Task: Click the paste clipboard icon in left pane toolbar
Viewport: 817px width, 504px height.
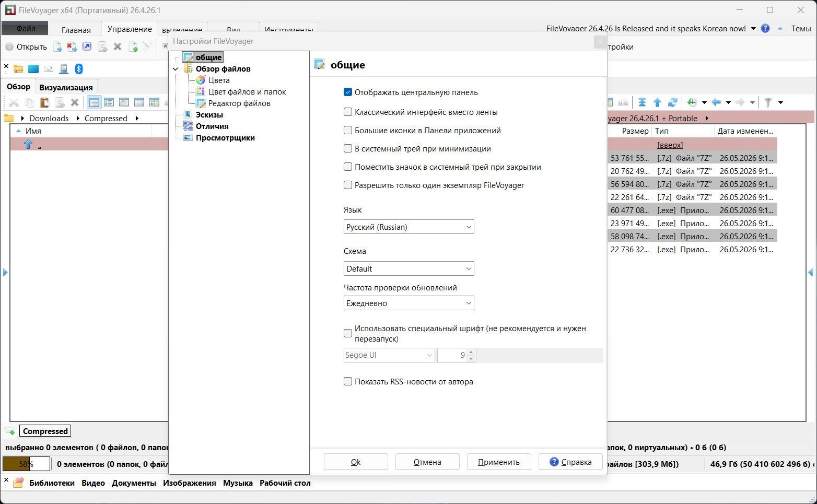Action: pyautogui.click(x=44, y=102)
